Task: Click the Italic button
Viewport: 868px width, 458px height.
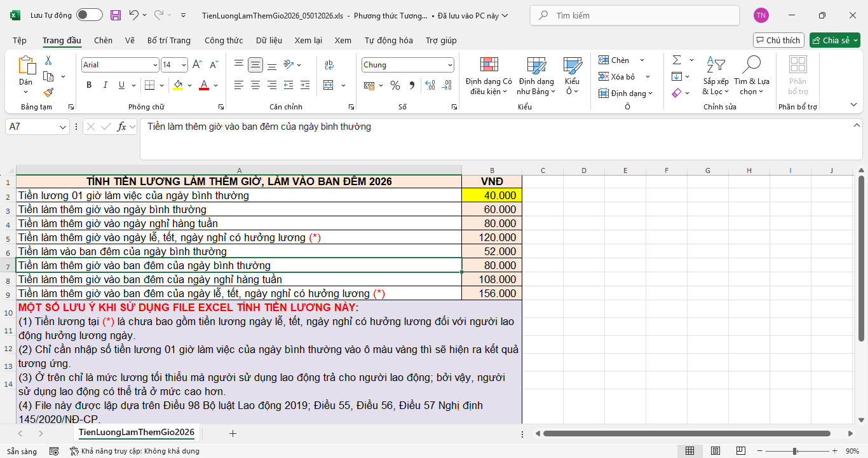Action: [x=105, y=85]
